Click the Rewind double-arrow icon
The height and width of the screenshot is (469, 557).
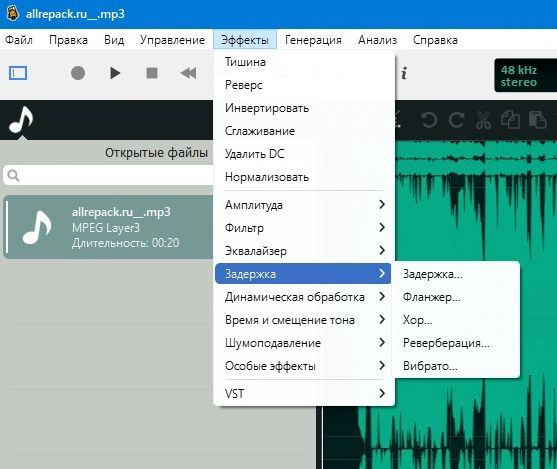(x=188, y=73)
